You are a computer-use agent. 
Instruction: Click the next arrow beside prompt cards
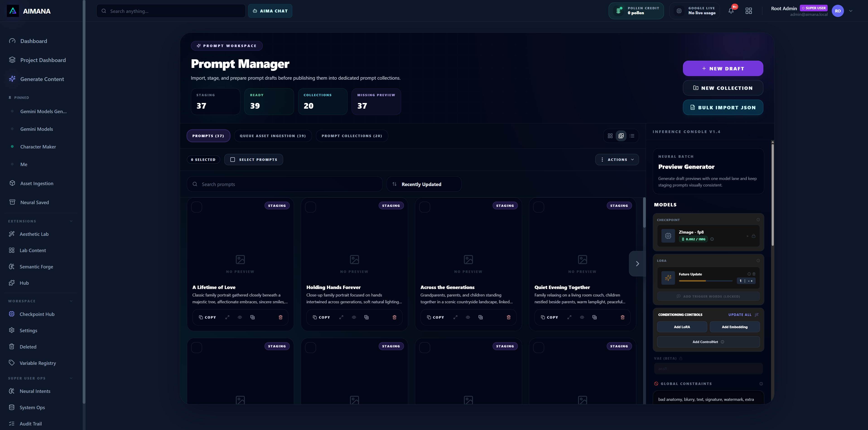coord(637,264)
